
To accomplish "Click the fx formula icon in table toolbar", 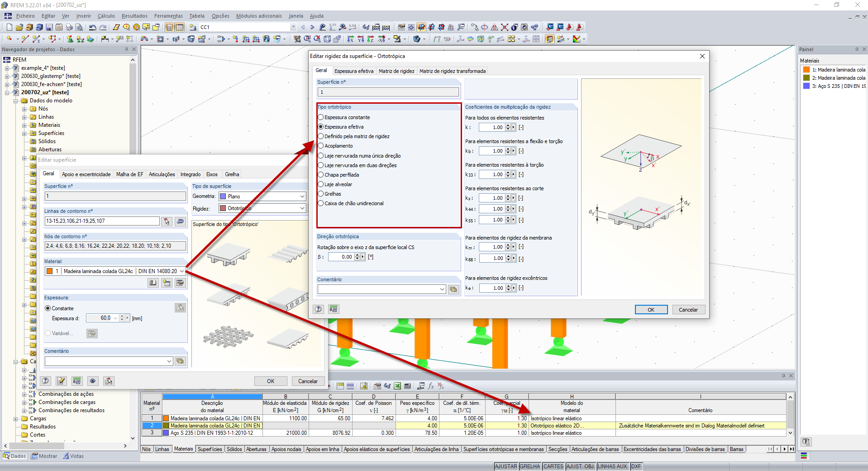I will (x=431, y=386).
